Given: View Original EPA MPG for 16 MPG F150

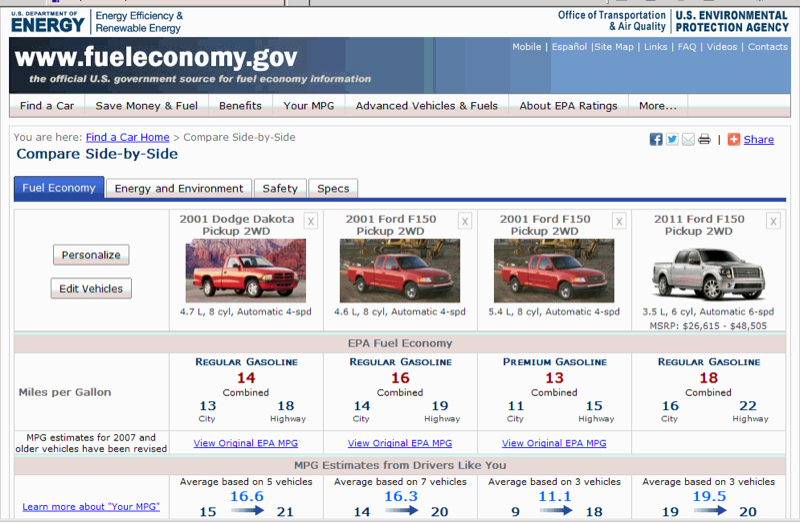Looking at the screenshot, I should (x=400, y=443).
